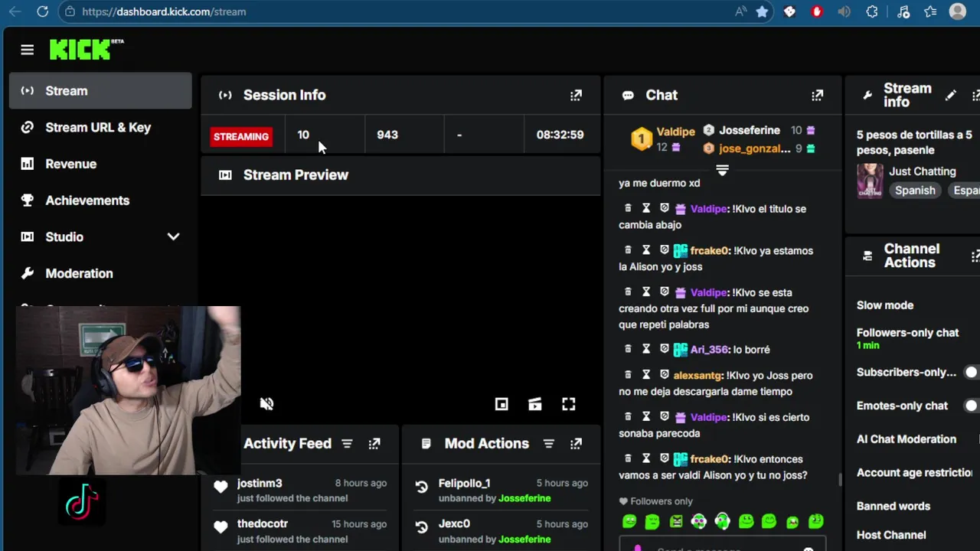
Task: Pop out the Session Info panel
Action: click(576, 95)
